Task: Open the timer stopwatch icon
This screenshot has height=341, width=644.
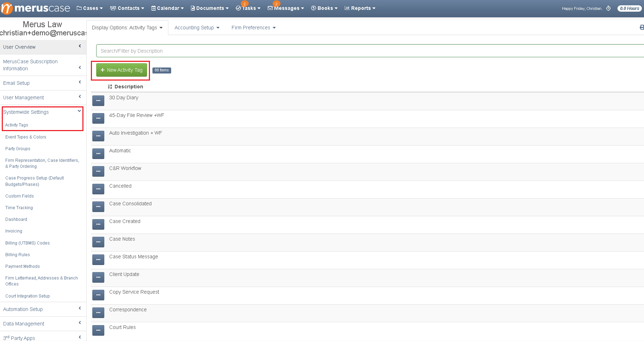Action: (608, 8)
